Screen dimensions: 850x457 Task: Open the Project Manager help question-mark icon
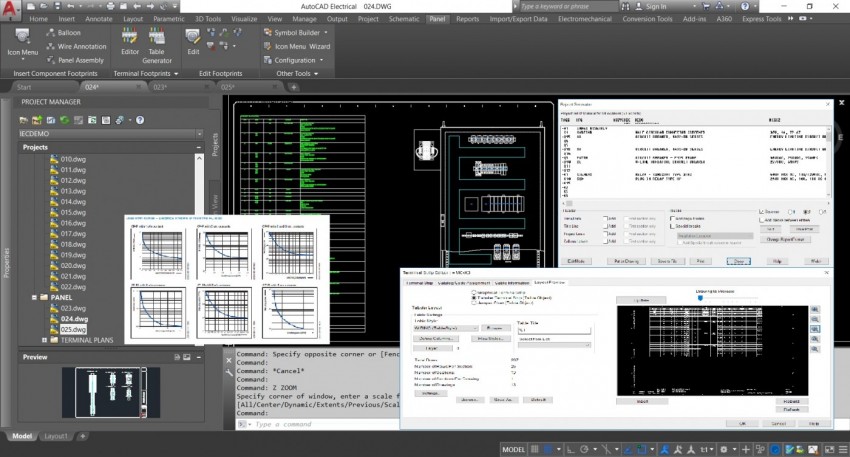pyautogui.click(x=140, y=120)
